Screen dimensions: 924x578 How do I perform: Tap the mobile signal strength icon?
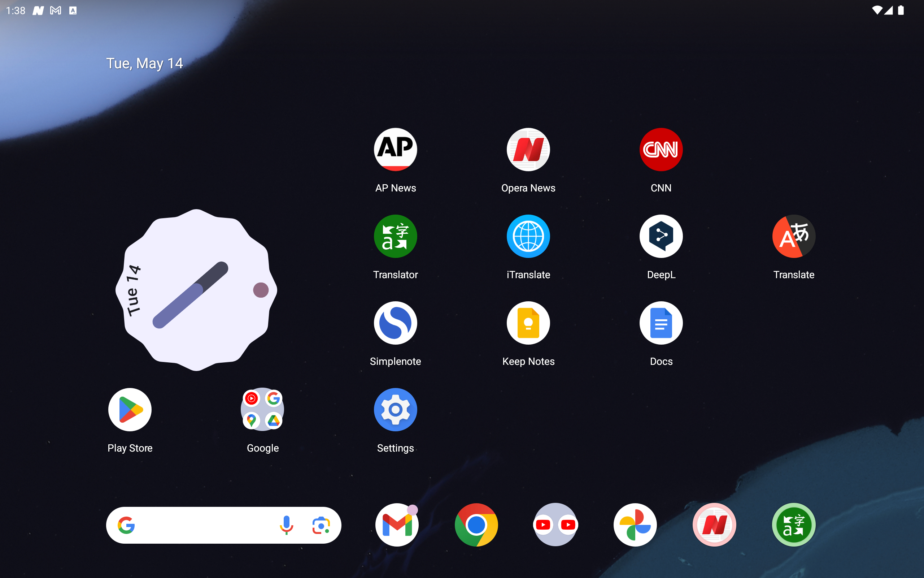[x=889, y=10]
